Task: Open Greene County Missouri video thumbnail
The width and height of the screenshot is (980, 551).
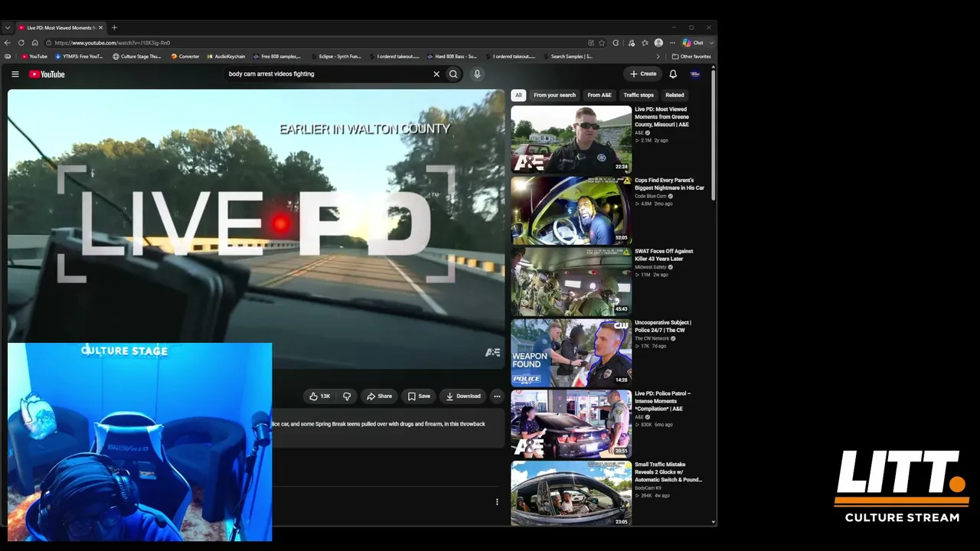Action: tap(571, 139)
